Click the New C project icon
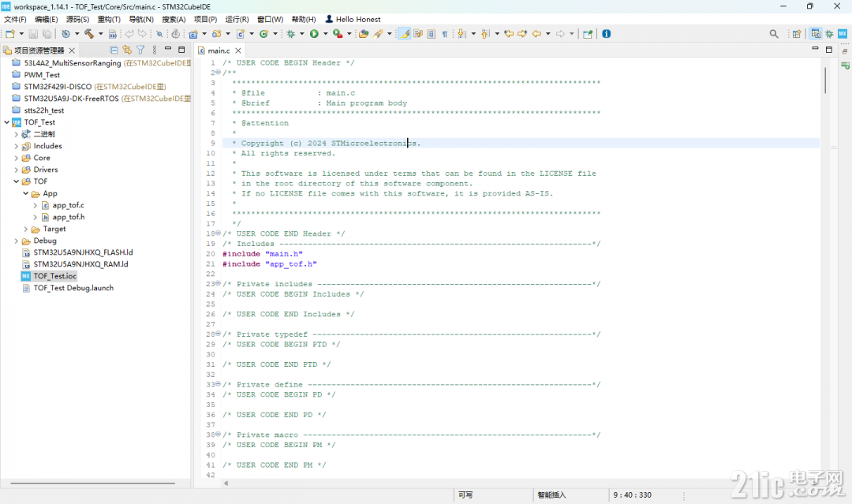This screenshot has height=504, width=852. click(193, 34)
